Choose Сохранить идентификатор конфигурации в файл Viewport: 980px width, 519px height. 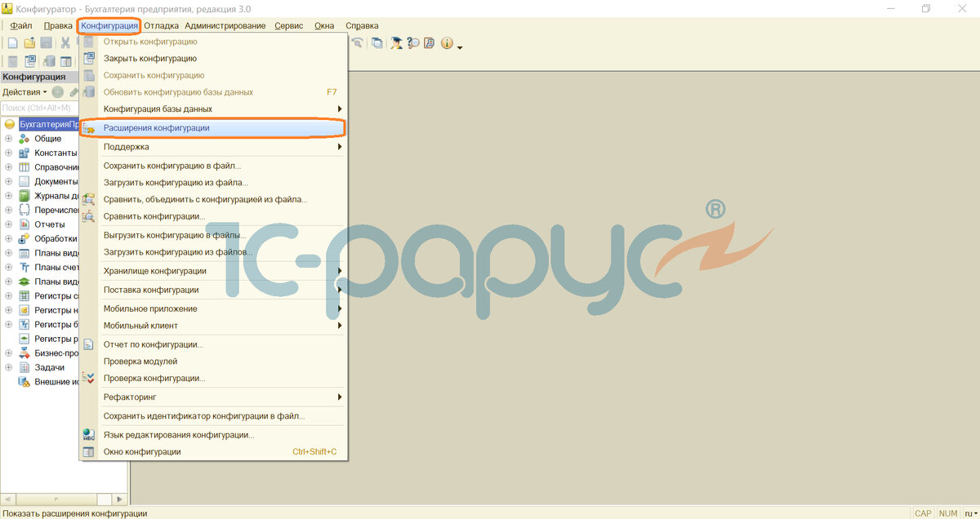point(213,416)
